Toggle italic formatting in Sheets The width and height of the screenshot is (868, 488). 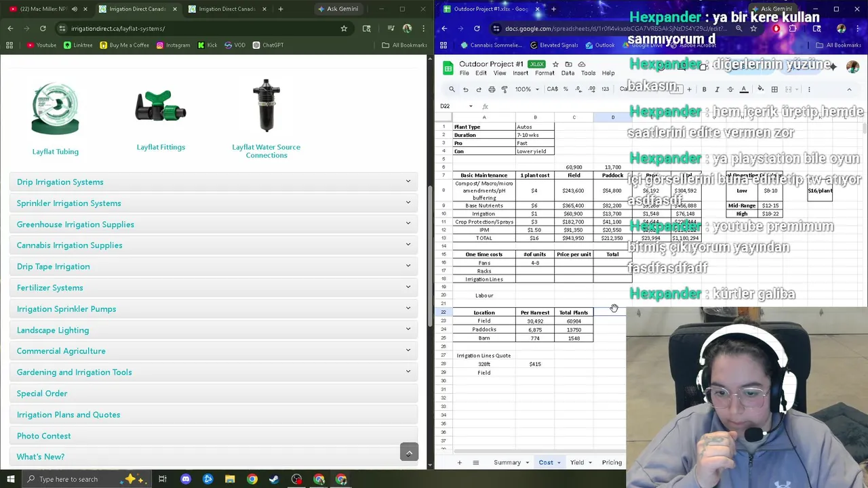[x=717, y=89]
